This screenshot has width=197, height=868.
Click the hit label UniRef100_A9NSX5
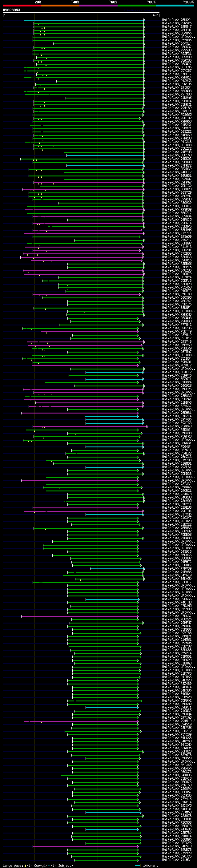(x=177, y=23)
